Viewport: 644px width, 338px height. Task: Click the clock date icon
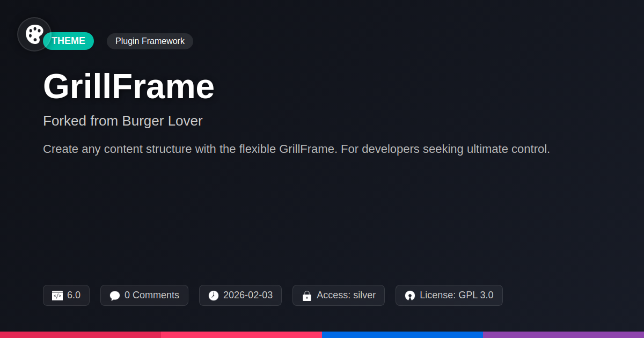point(214,296)
